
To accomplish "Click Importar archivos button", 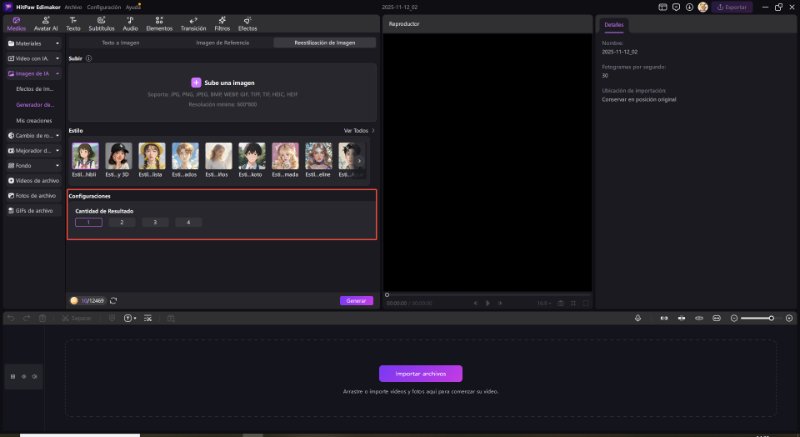I will [420, 374].
